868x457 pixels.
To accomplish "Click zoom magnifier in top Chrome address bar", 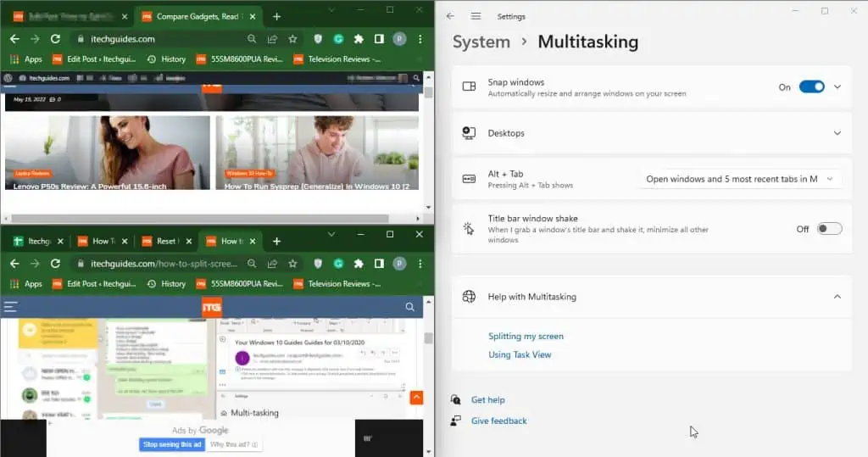I will pos(252,39).
